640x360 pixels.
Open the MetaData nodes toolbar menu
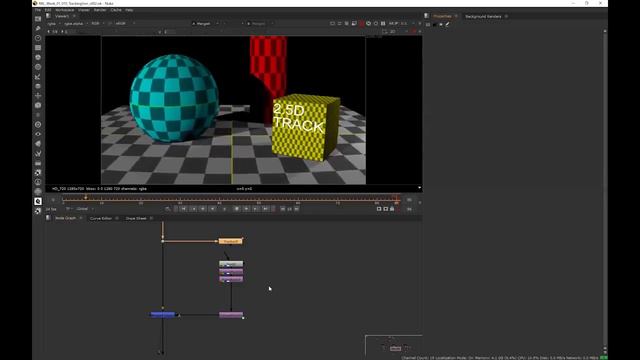coord(38,144)
